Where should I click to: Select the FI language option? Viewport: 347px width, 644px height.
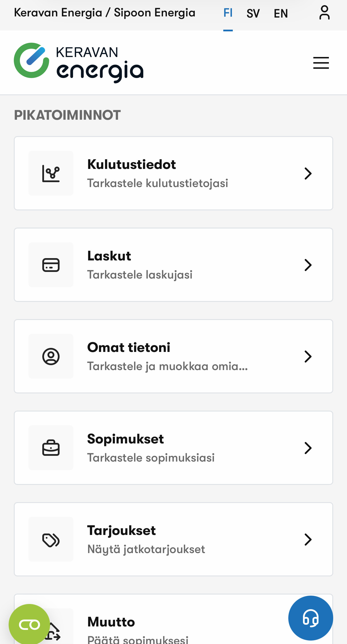(228, 13)
